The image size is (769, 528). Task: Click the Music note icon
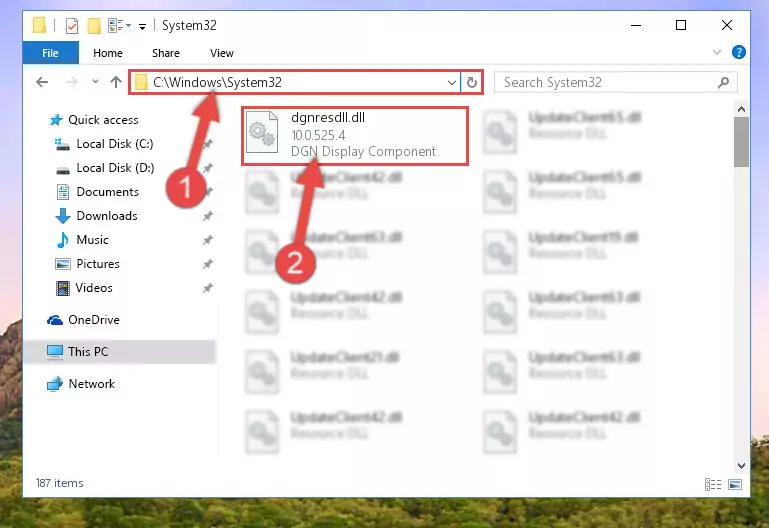(63, 240)
